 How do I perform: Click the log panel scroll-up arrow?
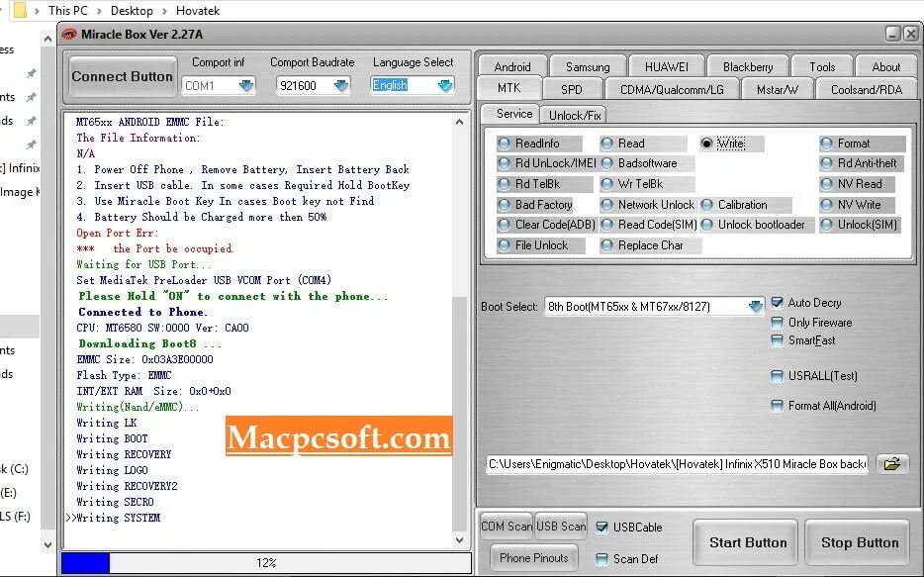pyautogui.click(x=460, y=122)
